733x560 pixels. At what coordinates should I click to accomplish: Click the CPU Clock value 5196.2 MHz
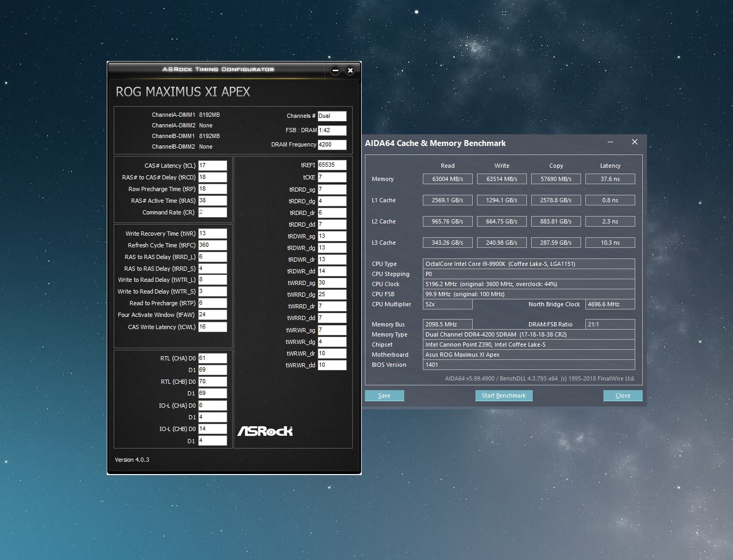(x=529, y=284)
